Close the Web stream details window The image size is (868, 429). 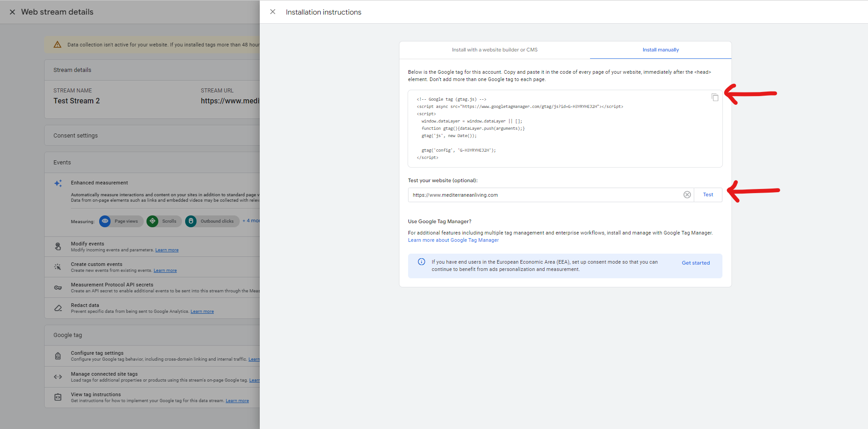[x=12, y=12]
